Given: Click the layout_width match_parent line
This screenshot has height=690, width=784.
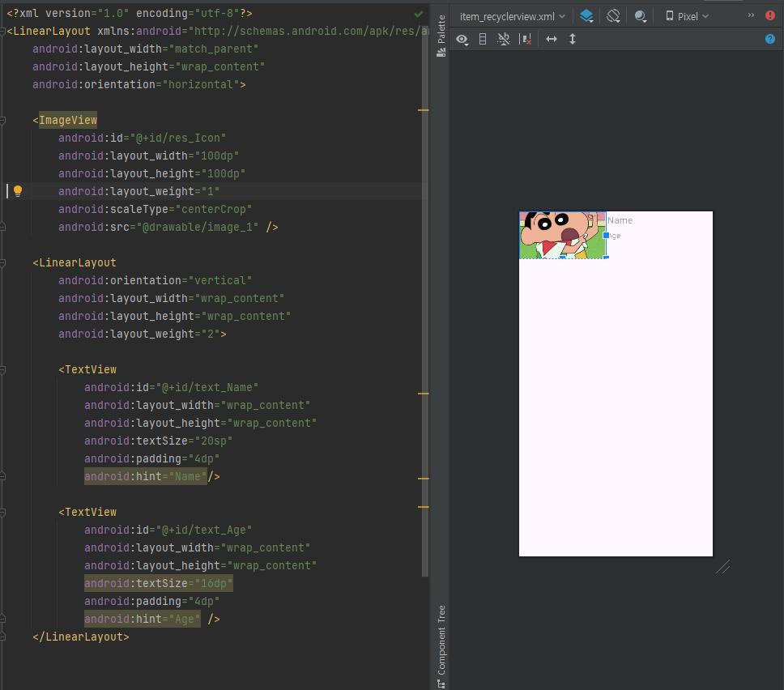Looking at the screenshot, I should pos(146,49).
